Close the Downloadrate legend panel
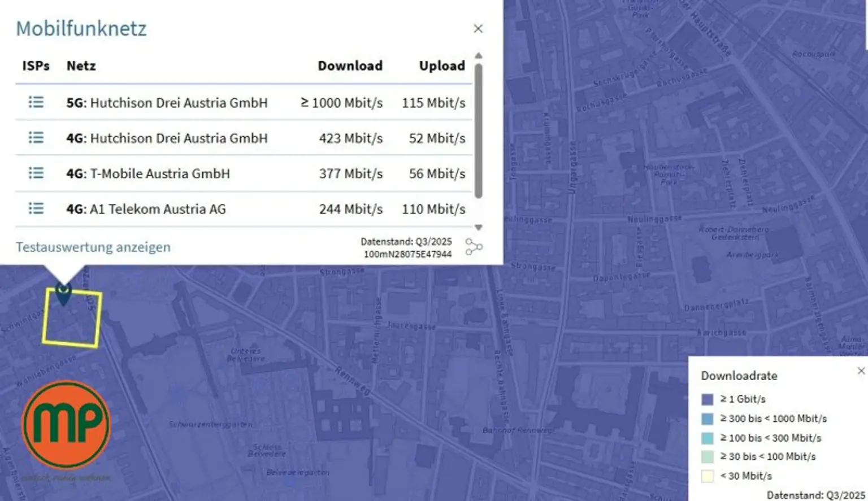The image size is (868, 501). tap(861, 371)
